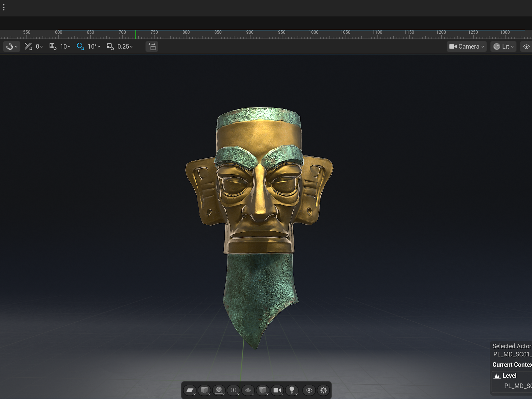This screenshot has width=532, height=399.
Task: Click the scale snap value 0.25
Action: click(x=123, y=46)
